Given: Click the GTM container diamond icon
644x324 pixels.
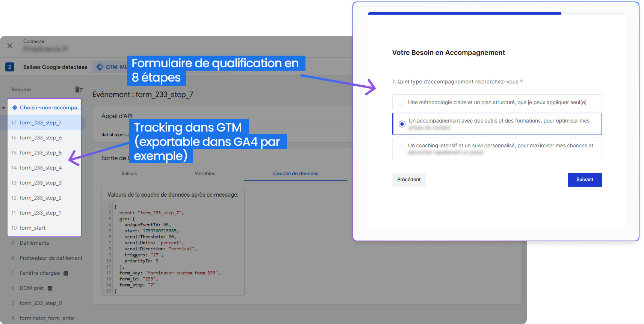Looking at the screenshot, I should (x=100, y=67).
